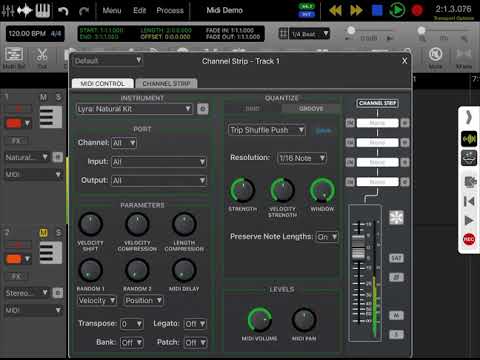Open the Resolution 1/16 Note dropdown
The height and width of the screenshot is (360, 480).
(x=302, y=158)
